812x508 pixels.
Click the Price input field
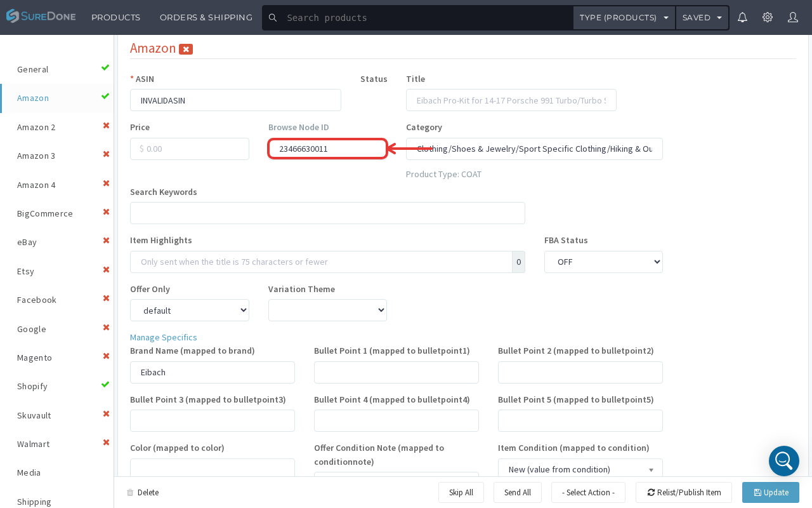click(190, 149)
